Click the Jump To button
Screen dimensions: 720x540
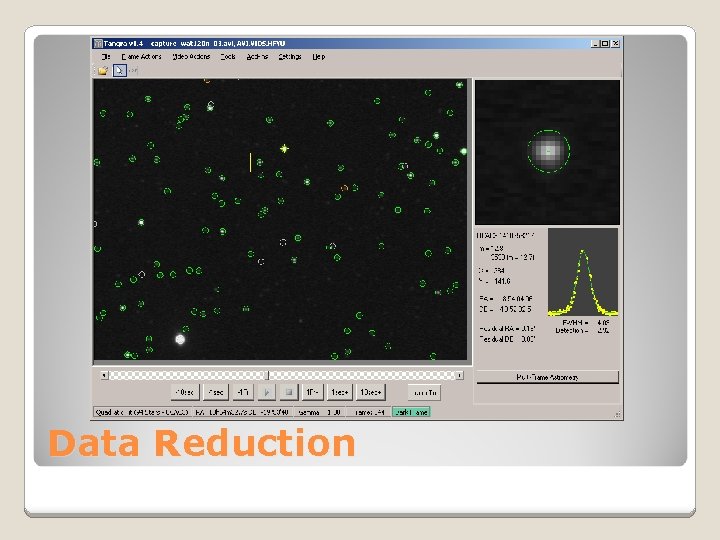pos(425,392)
